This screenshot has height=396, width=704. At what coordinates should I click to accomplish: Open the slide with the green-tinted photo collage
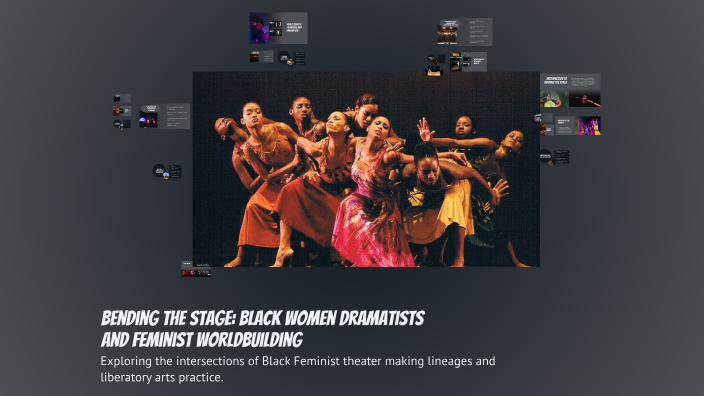468,62
